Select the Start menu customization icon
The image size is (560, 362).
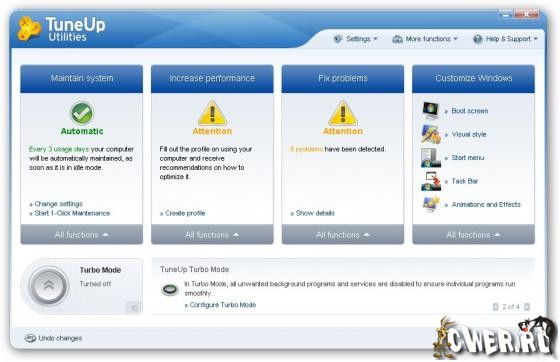[x=430, y=157]
